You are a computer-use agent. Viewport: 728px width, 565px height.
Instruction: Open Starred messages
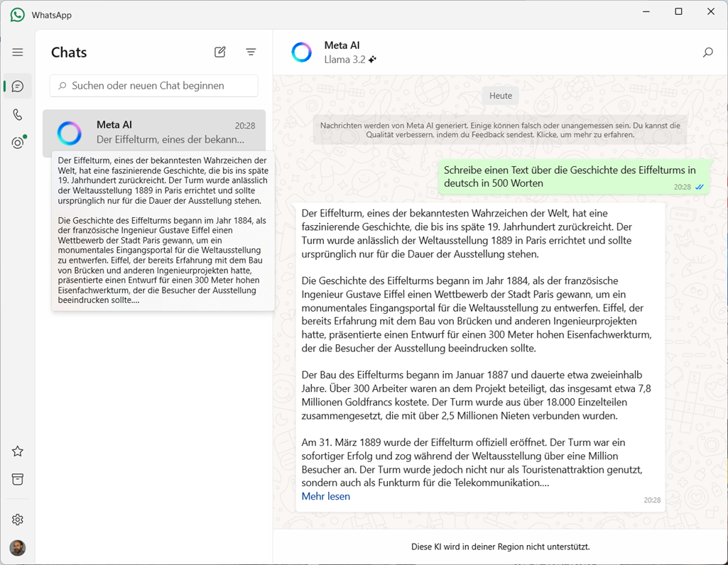click(x=18, y=451)
